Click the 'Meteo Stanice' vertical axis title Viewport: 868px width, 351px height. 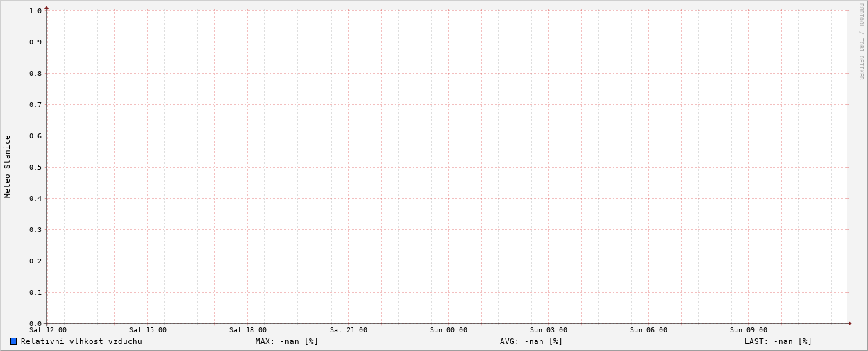[x=8, y=167]
